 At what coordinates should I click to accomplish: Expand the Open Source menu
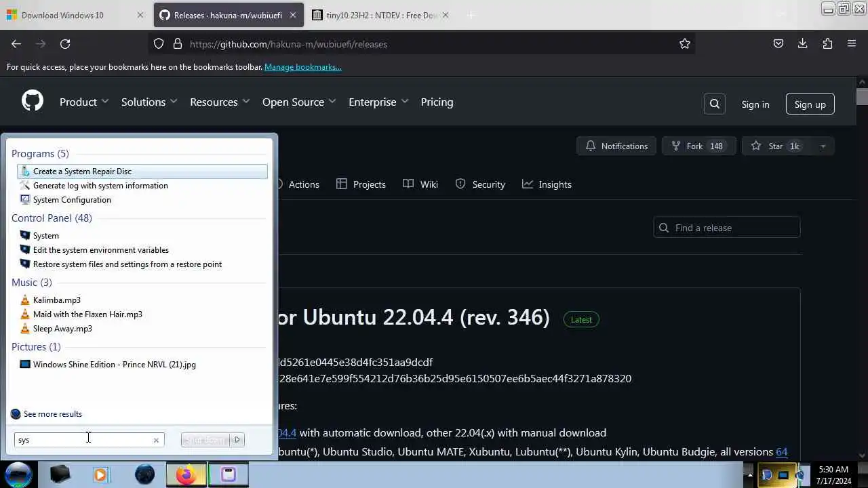coord(299,102)
